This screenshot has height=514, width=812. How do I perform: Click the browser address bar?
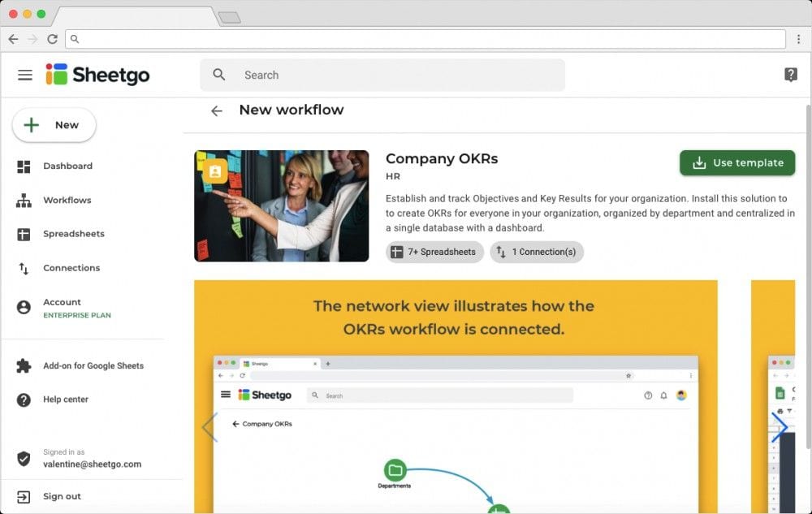(x=425, y=39)
